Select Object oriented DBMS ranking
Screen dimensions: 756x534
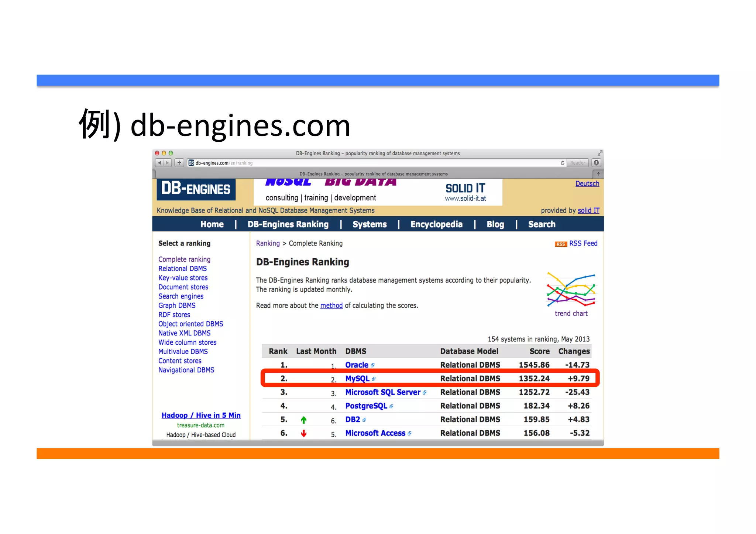190,324
